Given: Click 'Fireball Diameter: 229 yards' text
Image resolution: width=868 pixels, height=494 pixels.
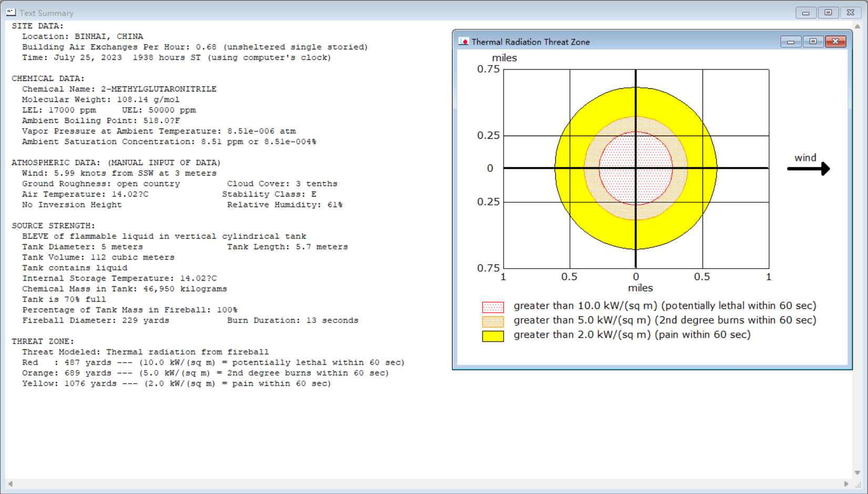Looking at the screenshot, I should 96,321.
